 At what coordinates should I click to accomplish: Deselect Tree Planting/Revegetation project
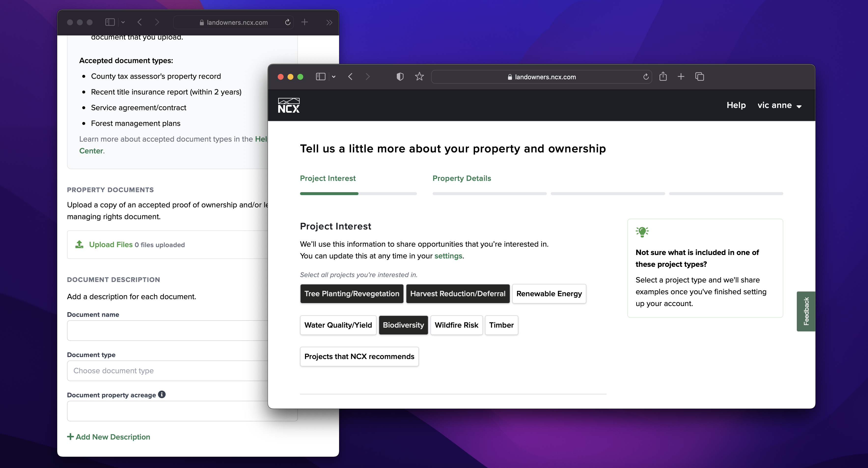352,294
